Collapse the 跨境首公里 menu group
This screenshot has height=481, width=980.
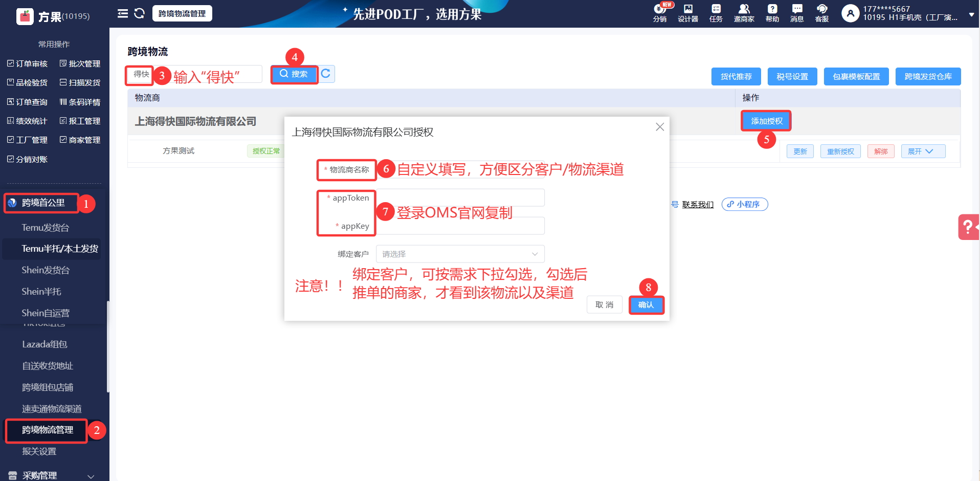click(x=42, y=203)
